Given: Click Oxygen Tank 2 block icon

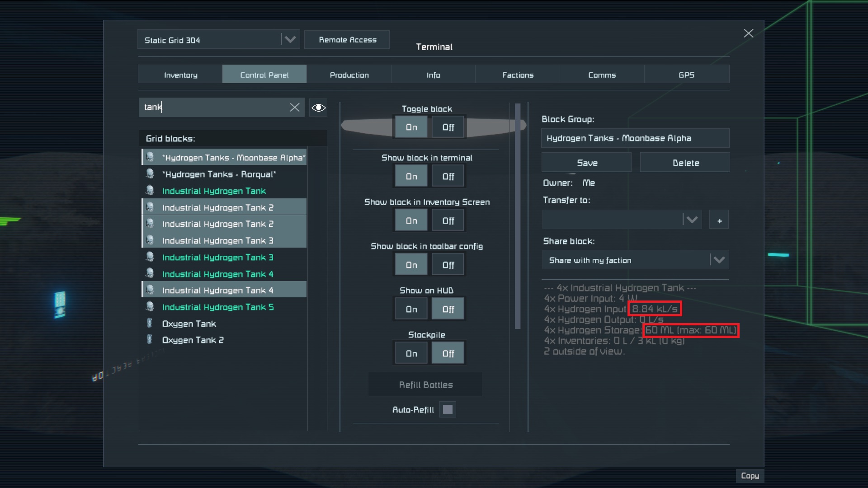Looking at the screenshot, I should pos(150,340).
